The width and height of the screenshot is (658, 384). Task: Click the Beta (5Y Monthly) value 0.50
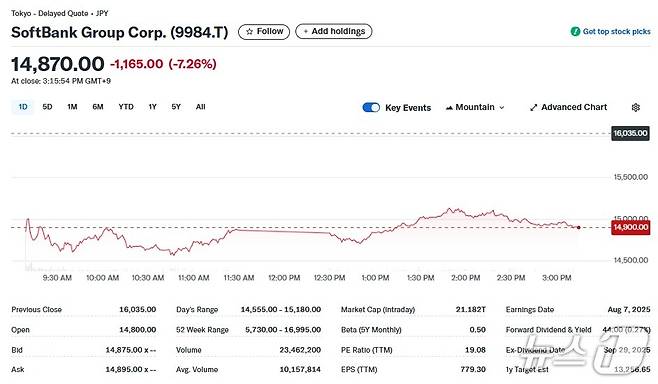[x=478, y=330]
